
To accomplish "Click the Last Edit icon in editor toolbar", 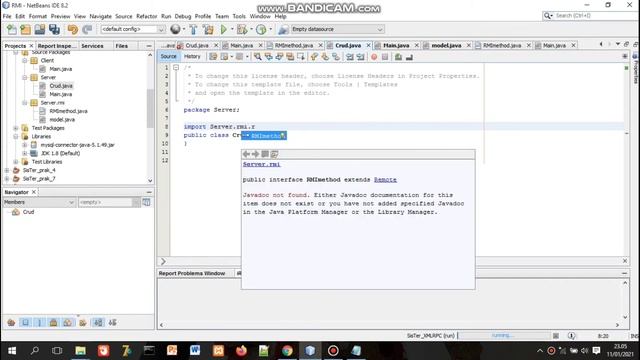I will [213, 57].
